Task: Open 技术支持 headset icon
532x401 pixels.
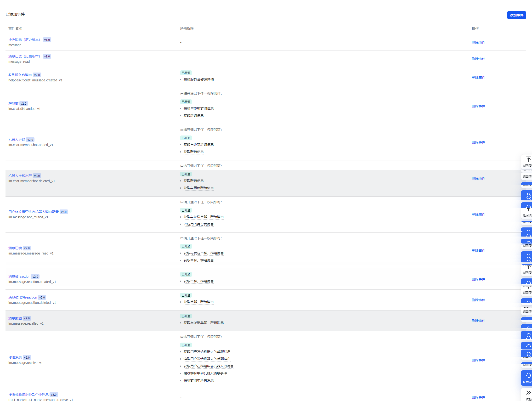Action: [528, 375]
